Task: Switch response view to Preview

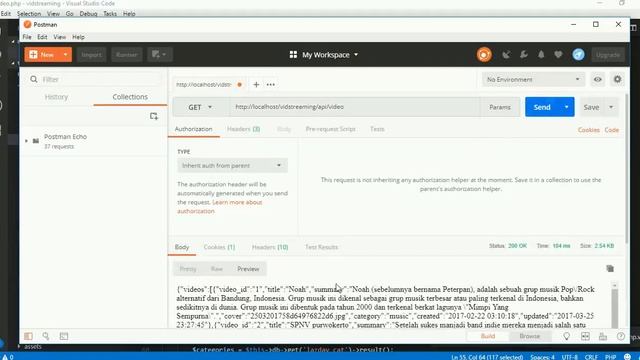Action: (248, 269)
